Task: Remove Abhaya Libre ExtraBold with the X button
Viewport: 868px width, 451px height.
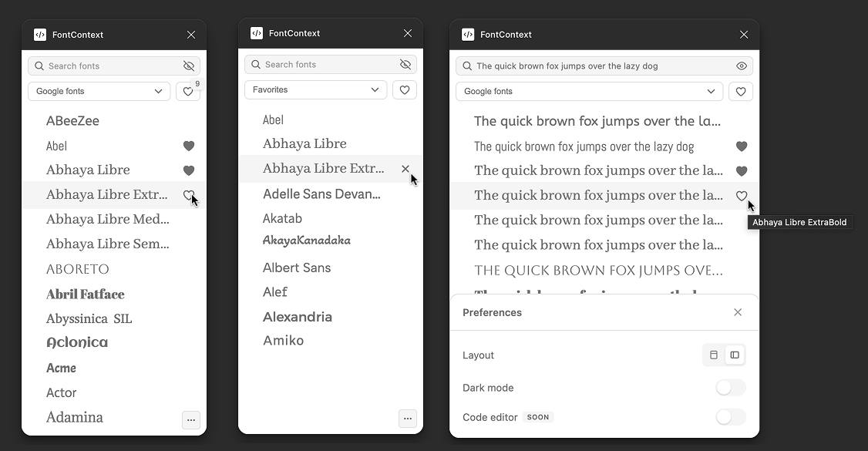Action: pos(405,167)
